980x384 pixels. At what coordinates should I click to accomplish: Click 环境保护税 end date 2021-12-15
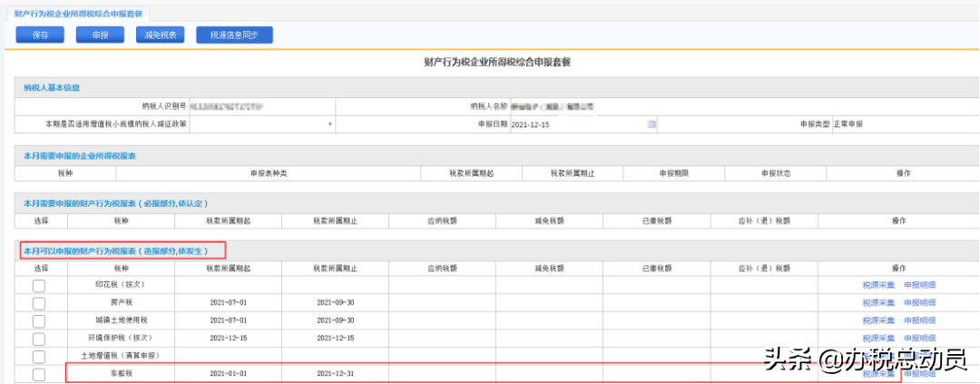click(335, 338)
